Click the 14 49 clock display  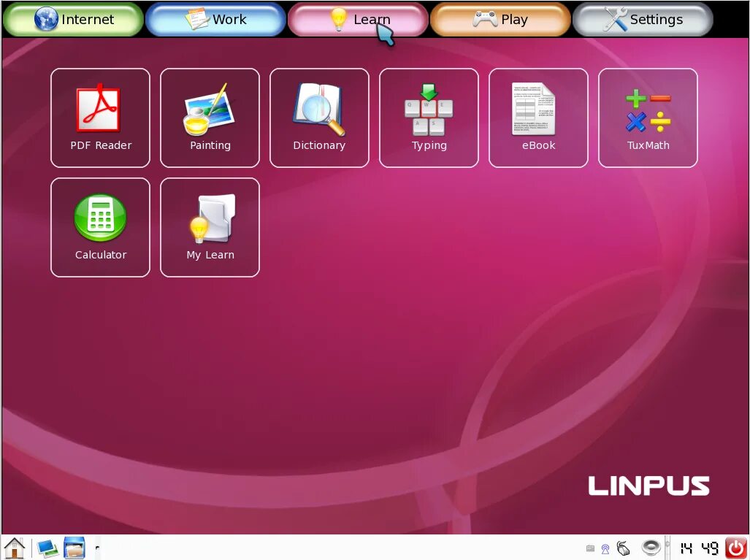[x=699, y=548]
